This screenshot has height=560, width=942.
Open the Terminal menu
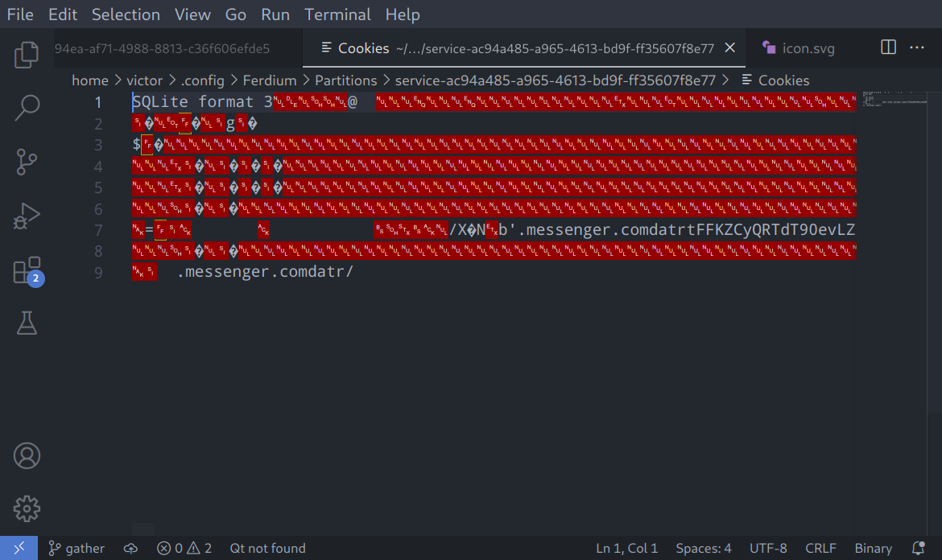(337, 14)
